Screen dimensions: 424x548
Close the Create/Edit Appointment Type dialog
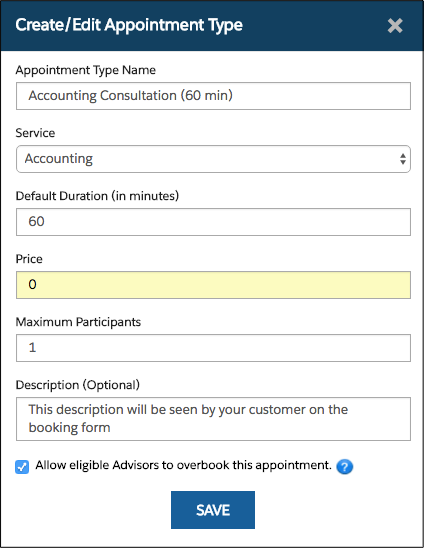395,26
